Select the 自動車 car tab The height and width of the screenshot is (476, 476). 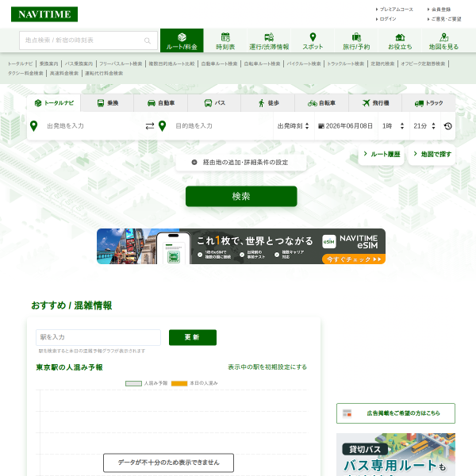click(x=161, y=103)
